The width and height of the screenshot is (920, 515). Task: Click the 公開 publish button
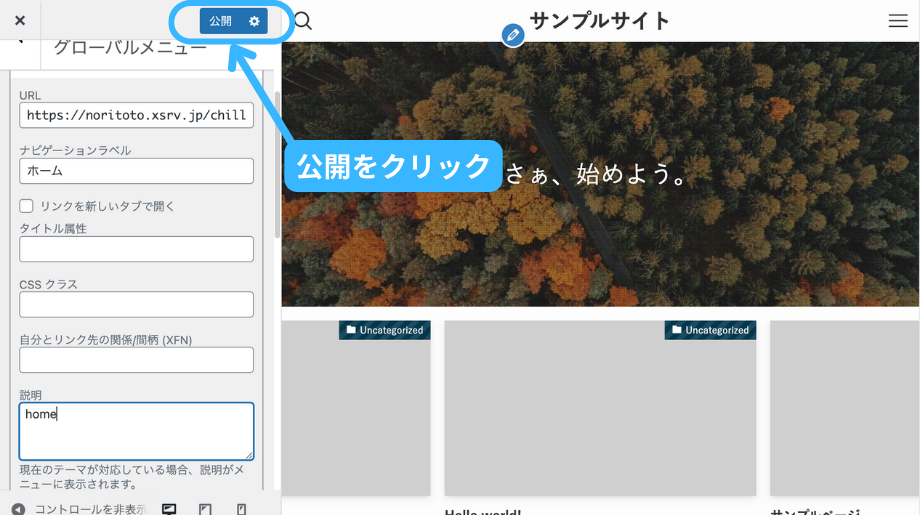point(221,21)
